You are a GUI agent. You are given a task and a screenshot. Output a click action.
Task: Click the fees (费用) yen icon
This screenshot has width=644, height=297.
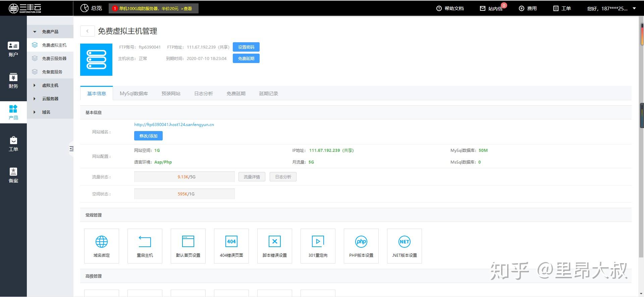click(x=522, y=8)
